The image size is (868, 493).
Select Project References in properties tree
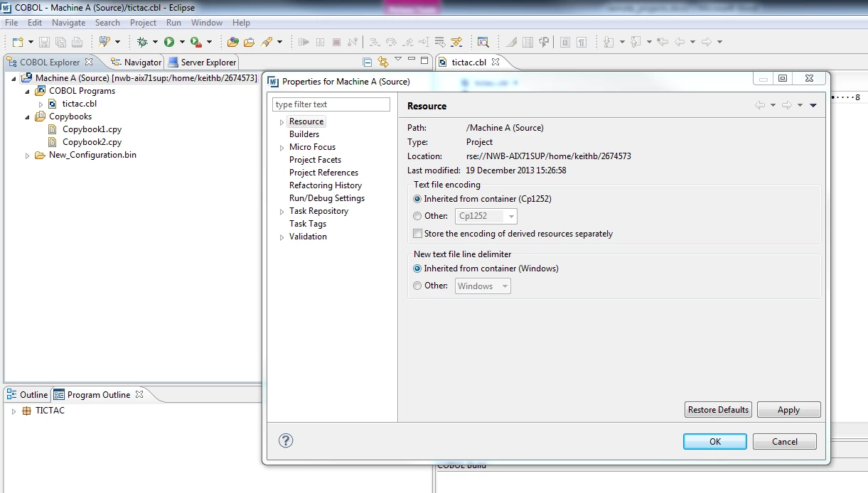(x=323, y=173)
